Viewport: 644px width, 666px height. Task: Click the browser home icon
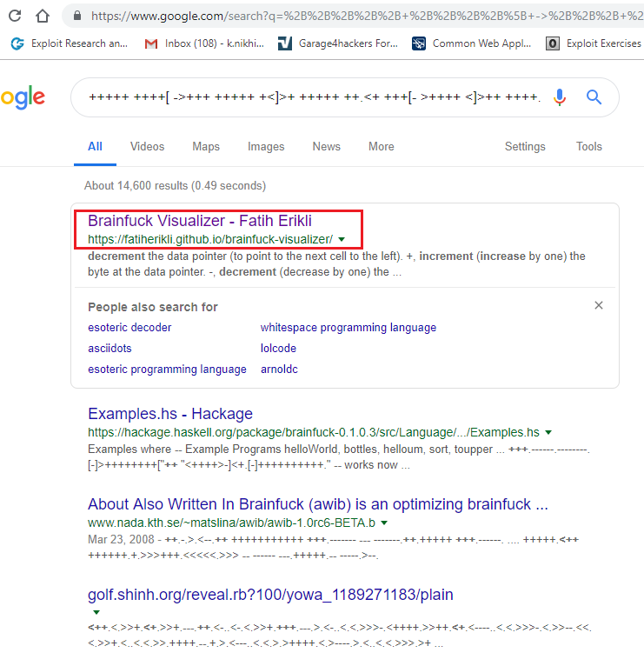coord(42,16)
